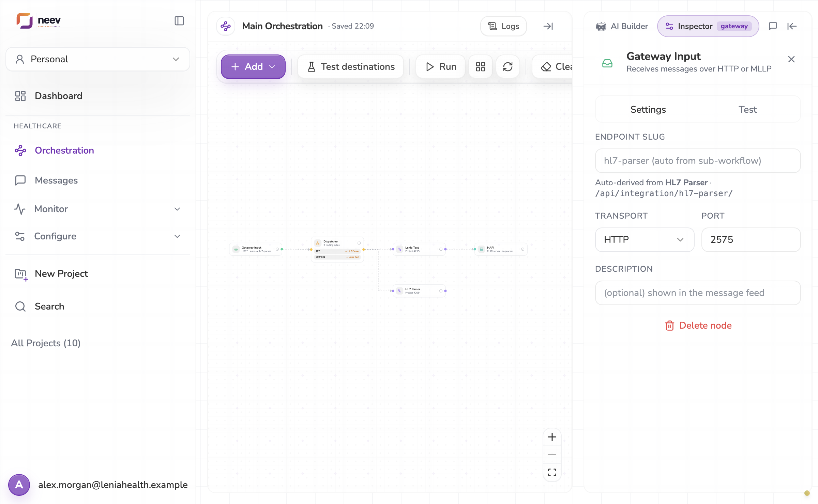This screenshot has height=504, width=818.
Task: Click the user avatar A
Action: 19,485
